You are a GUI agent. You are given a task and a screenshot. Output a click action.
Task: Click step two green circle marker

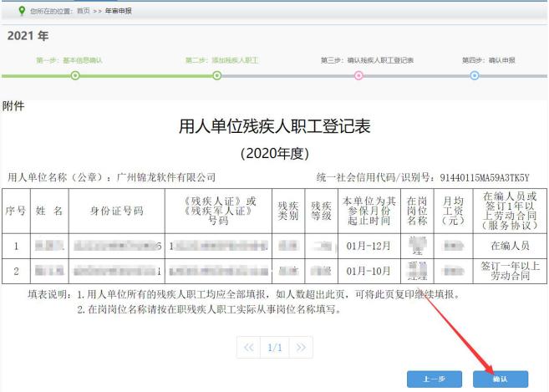click(217, 75)
